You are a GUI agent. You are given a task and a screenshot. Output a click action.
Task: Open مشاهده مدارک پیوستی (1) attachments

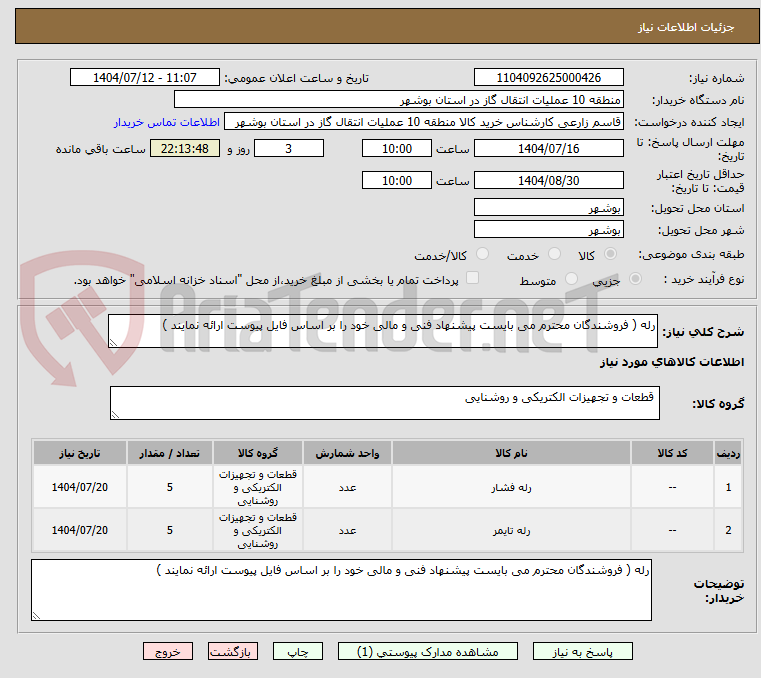428,651
